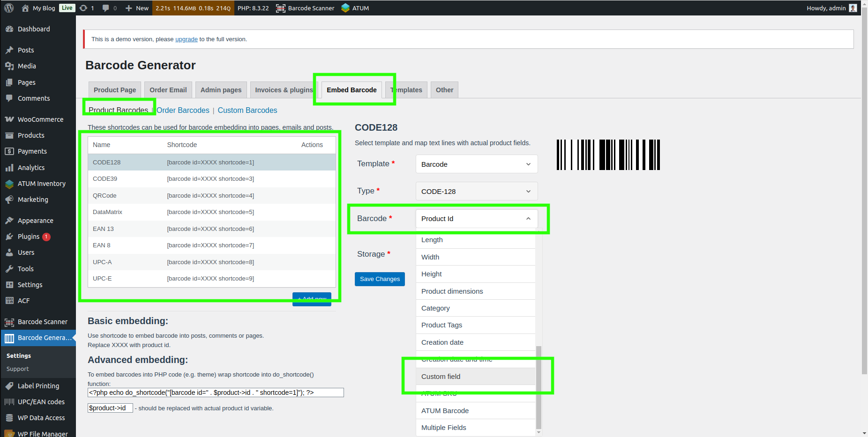Viewport: 868px width, 437px height.
Task: Open Marketing megaphone icon
Action: tap(9, 200)
